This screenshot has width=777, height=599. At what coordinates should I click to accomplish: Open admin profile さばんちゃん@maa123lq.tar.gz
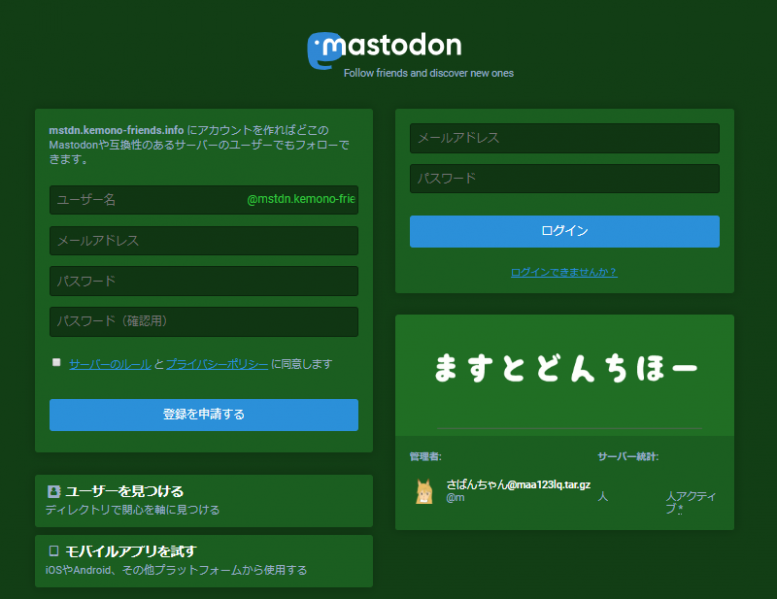pyautogui.click(x=518, y=485)
